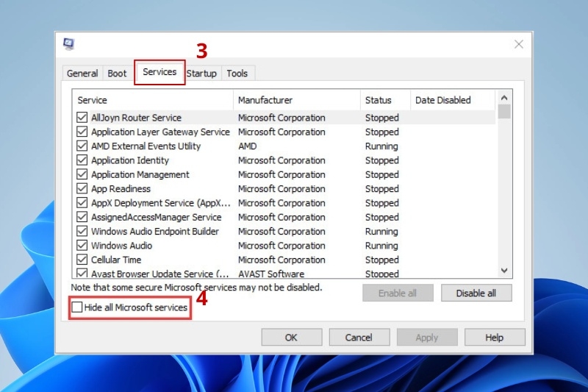Toggle the Windows Audio checkbox
This screenshot has height=392, width=588.
coord(82,246)
